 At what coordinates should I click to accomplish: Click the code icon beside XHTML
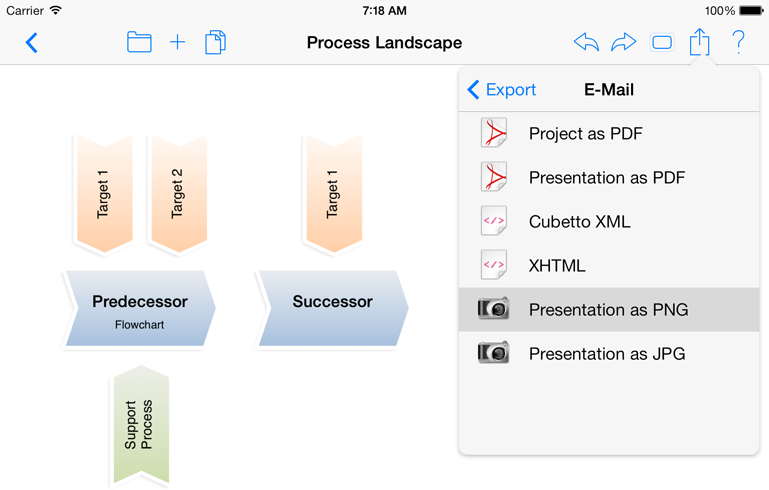pyautogui.click(x=494, y=265)
